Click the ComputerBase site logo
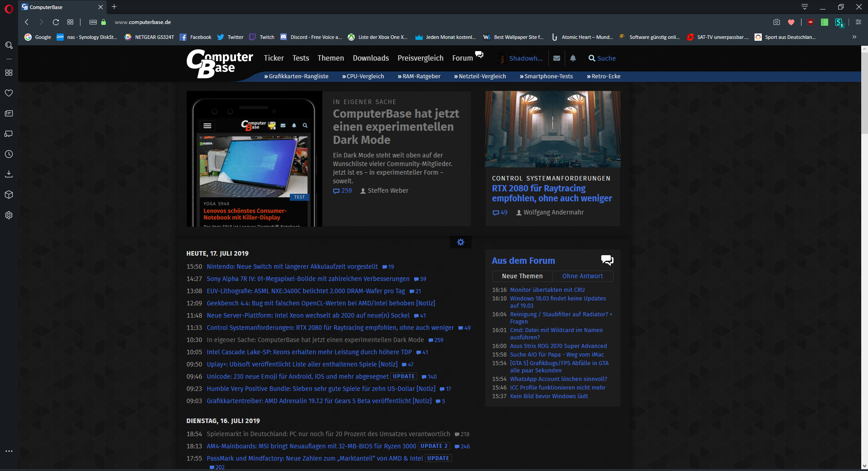The width and height of the screenshot is (868, 471). click(x=220, y=63)
